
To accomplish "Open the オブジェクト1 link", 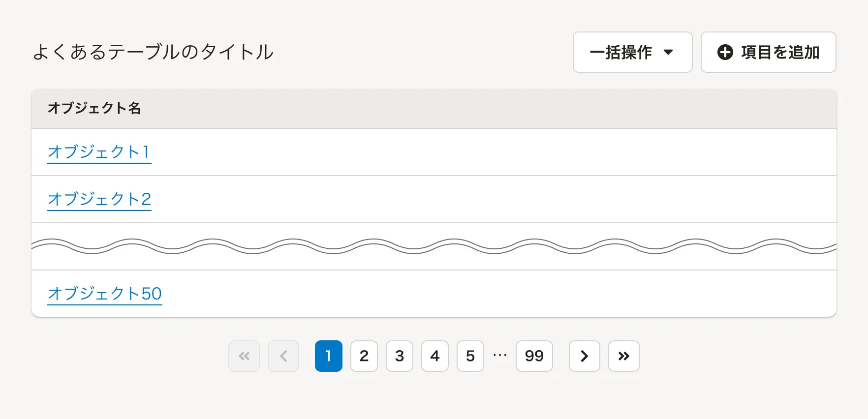I will (x=99, y=152).
